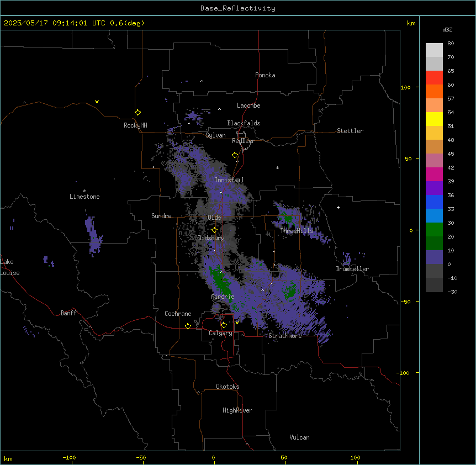Click the Strathmore label
Image resolution: width=476 pixels, height=465 pixels.
pyautogui.click(x=285, y=336)
